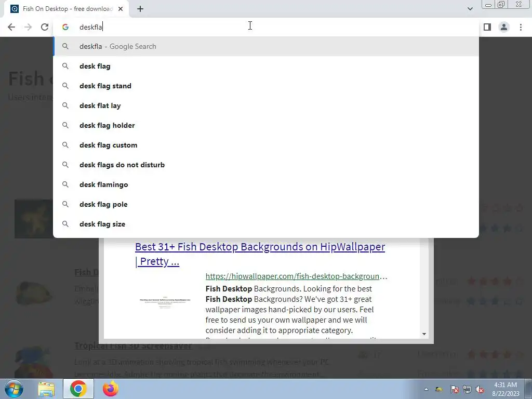This screenshot has width=532, height=399.
Task: Pick the 'desk flamingo' suggestion
Action: tap(266, 184)
